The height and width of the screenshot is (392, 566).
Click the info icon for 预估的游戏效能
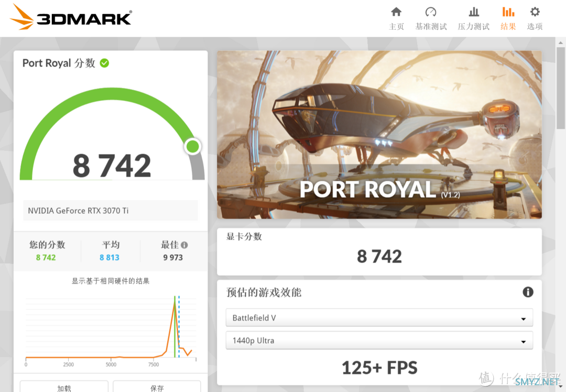(x=528, y=292)
